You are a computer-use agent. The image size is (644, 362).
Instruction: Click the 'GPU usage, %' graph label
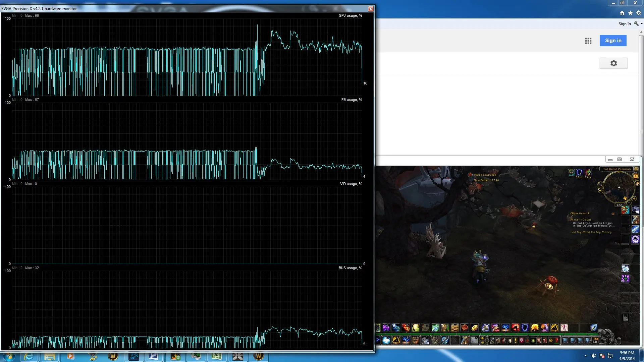pos(350,16)
